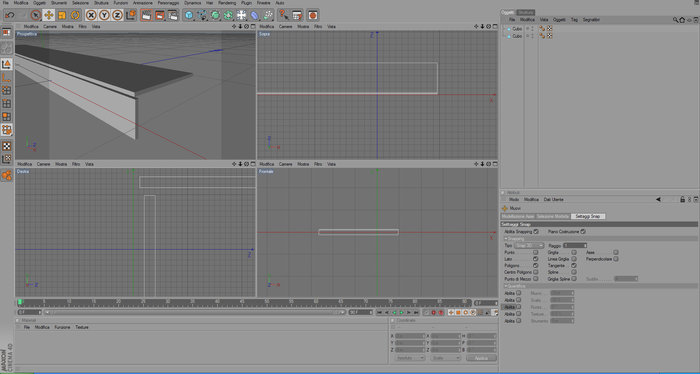Click the Undo arrow icon
The height and width of the screenshot is (374, 700).
9,15
